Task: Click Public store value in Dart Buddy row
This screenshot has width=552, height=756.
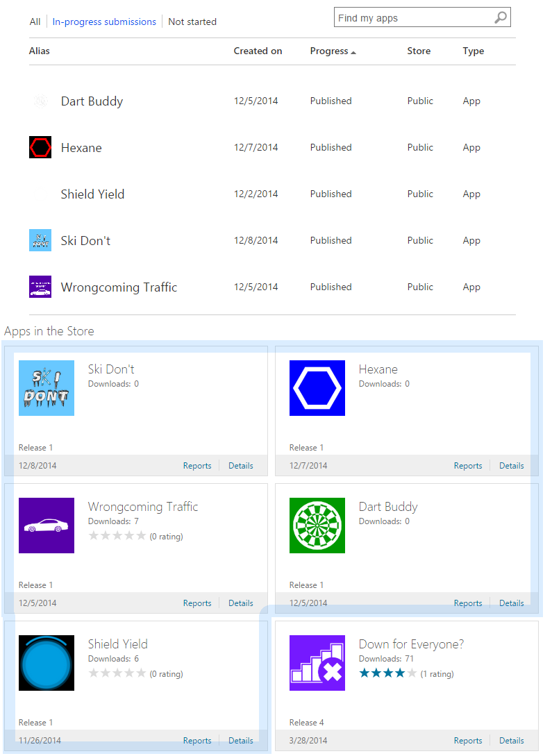Action: 420,101
